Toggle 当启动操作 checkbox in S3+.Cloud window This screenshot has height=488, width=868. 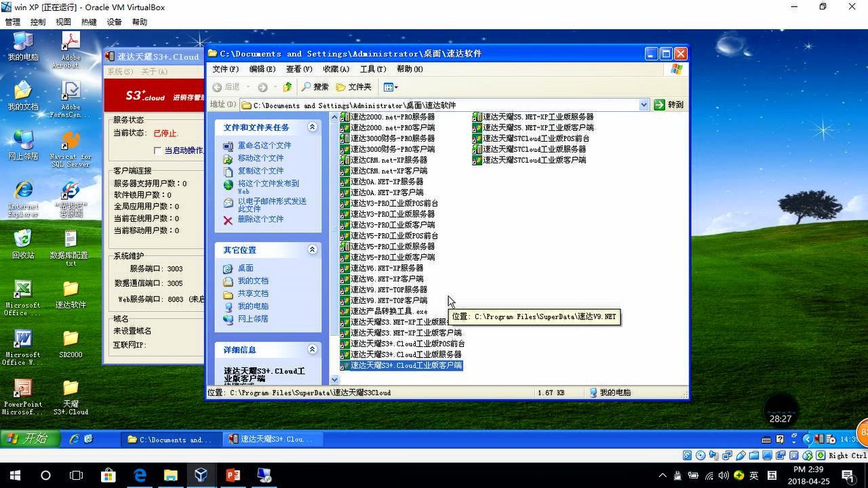point(157,150)
